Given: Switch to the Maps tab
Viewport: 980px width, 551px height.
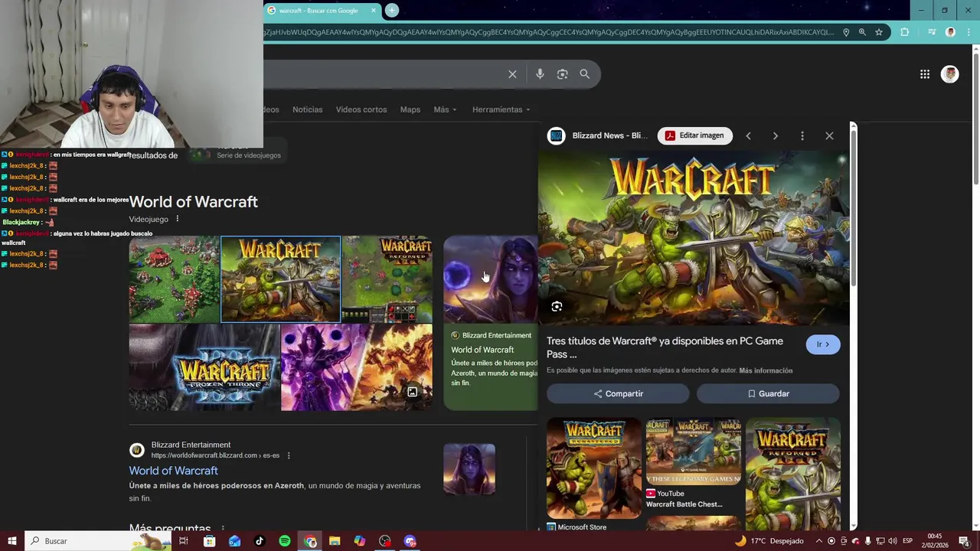Looking at the screenshot, I should [410, 109].
